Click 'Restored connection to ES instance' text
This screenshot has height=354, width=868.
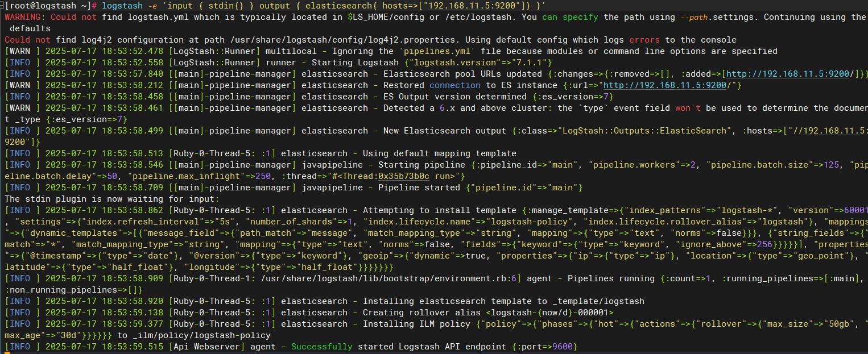470,85
